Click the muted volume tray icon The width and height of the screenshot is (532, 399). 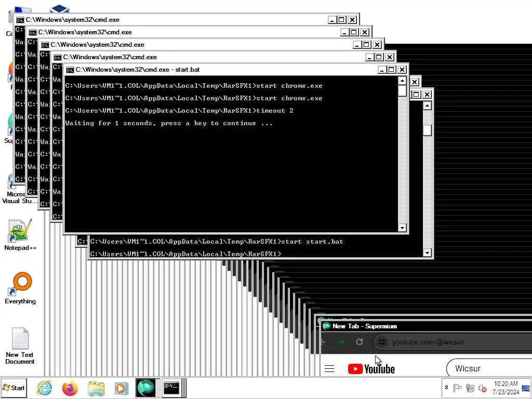point(482,388)
